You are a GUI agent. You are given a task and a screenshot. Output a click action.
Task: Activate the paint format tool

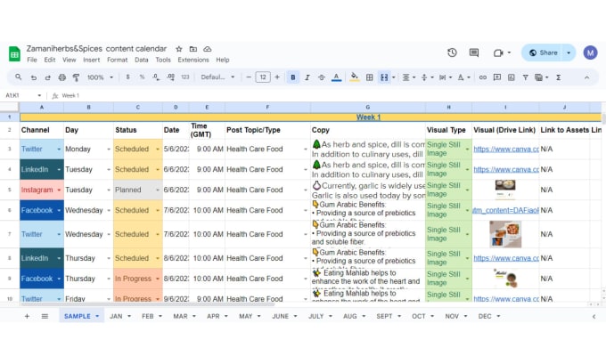pos(76,77)
